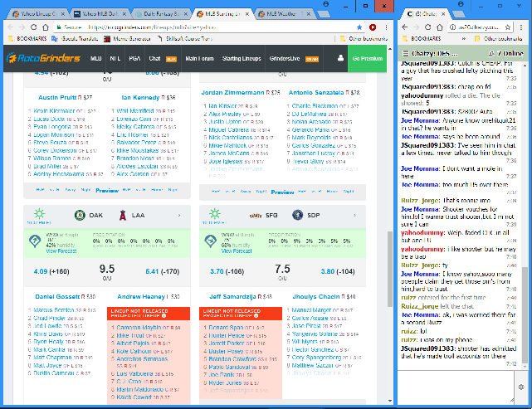The image size is (532, 409).
Task: Expand the OAK vs LAA game chevron
Action: pos(179,216)
